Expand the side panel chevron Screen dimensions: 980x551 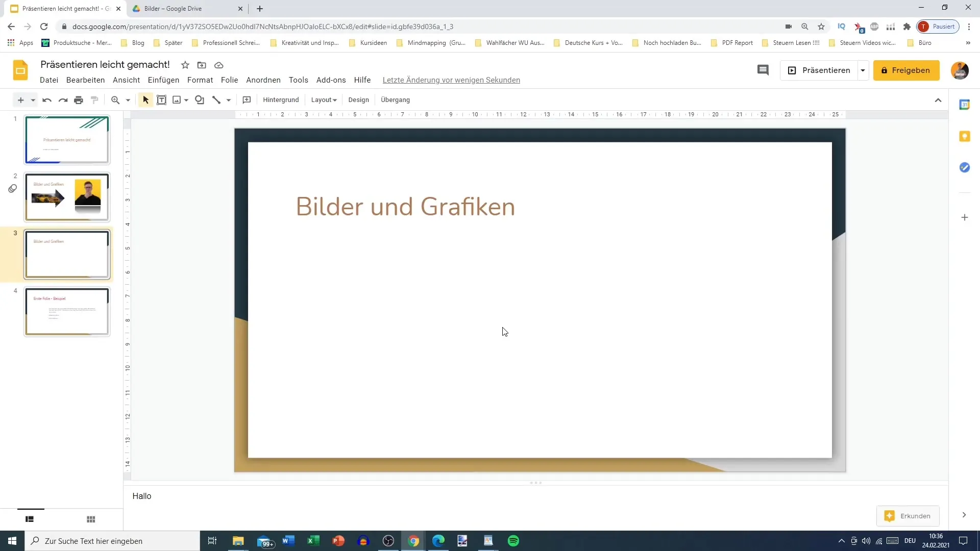pyautogui.click(x=964, y=515)
